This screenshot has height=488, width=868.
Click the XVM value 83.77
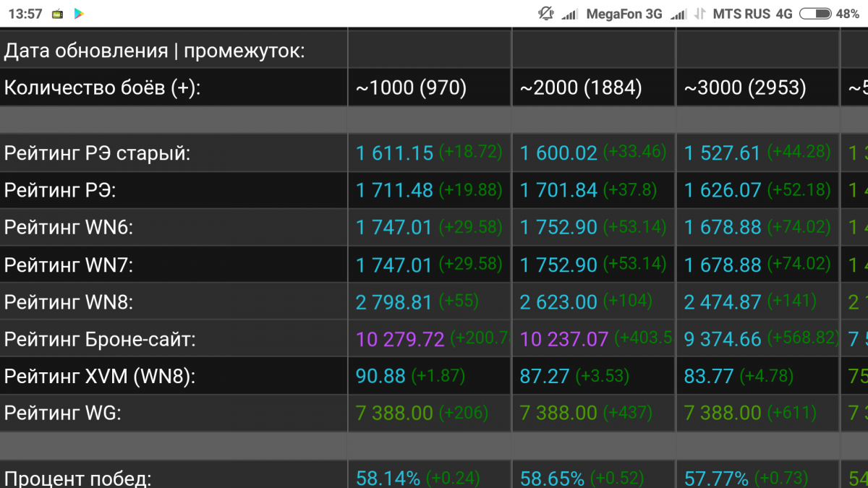click(709, 377)
